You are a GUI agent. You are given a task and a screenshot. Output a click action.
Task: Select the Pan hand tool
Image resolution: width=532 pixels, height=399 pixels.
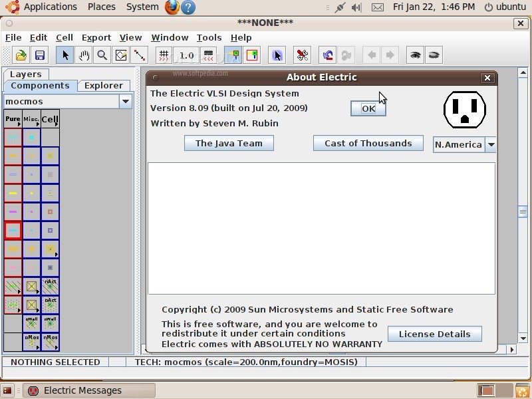pos(84,55)
